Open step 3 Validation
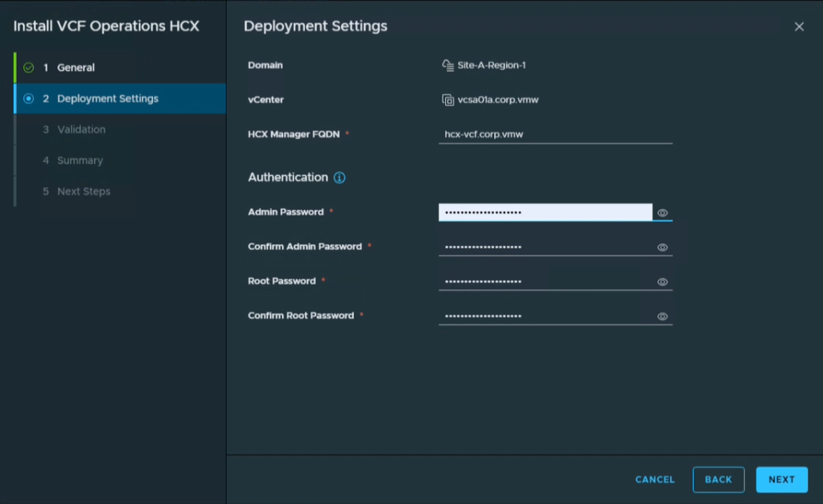Image resolution: width=823 pixels, height=504 pixels. coord(121,129)
